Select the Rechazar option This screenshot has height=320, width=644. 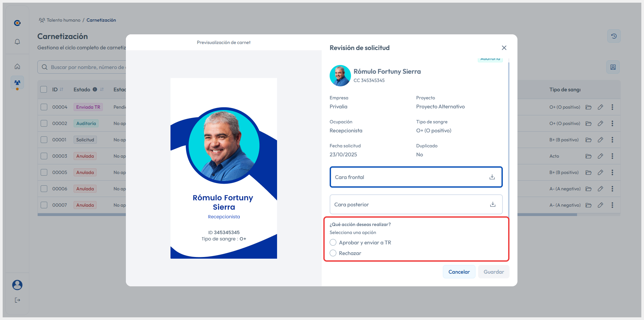coord(333,253)
